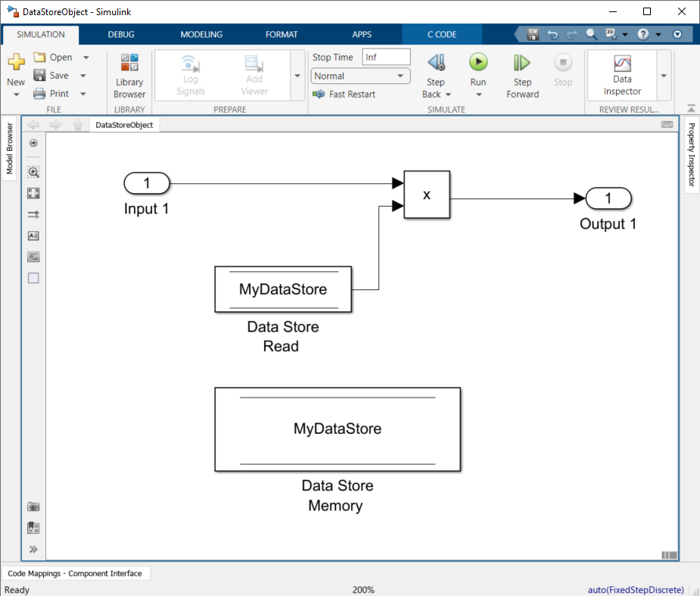This screenshot has width=700, height=596.
Task: Click the Annotation text icon
Action: [33, 236]
